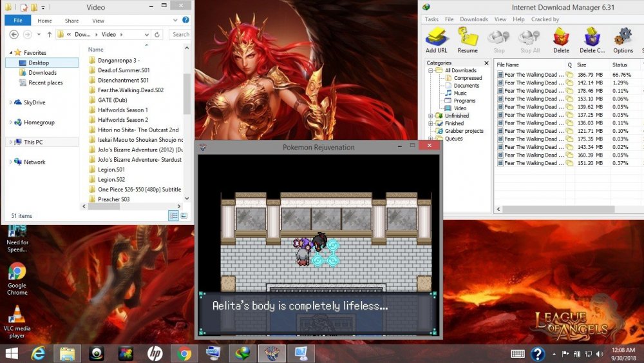Switch to details view in explorer status bar

[174, 215]
